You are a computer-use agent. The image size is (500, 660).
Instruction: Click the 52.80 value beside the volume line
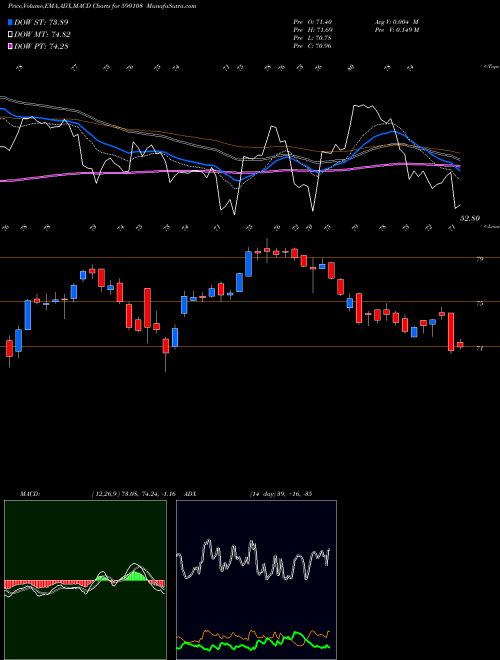[x=470, y=218]
